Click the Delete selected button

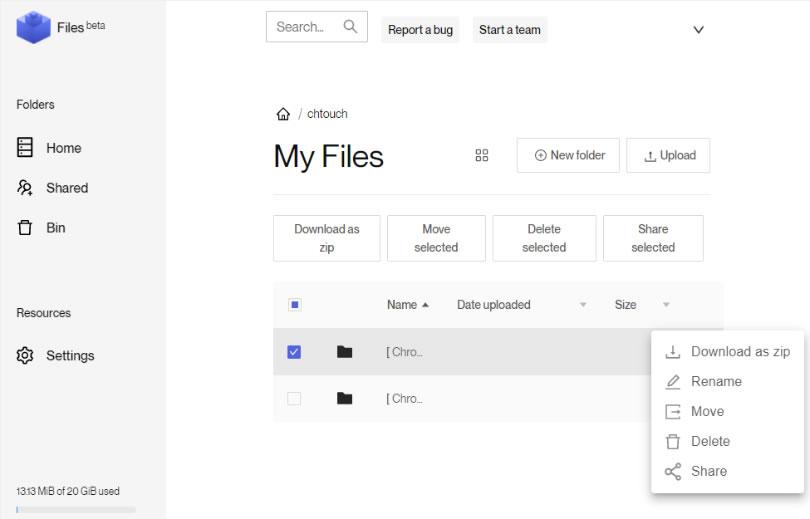[x=544, y=238]
